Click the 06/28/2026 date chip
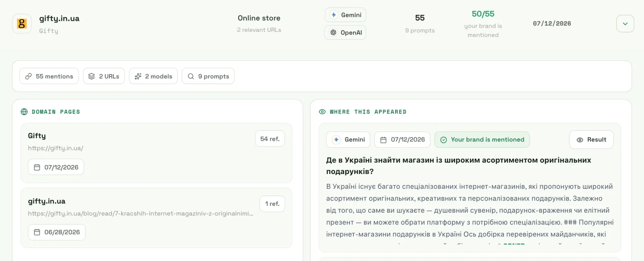Viewport: 644px width, 261px height. point(57,232)
